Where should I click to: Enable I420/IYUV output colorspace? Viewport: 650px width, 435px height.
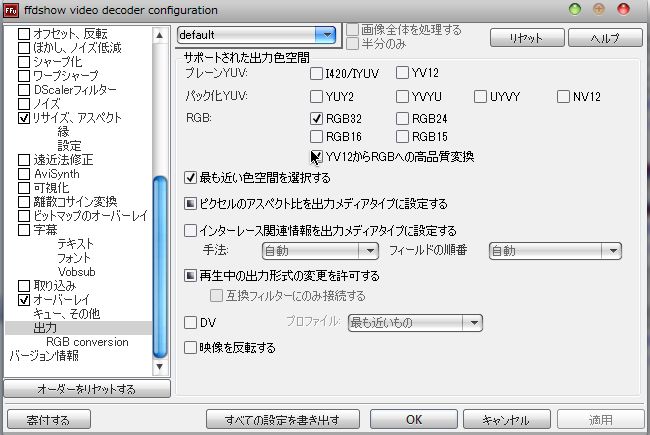[316, 73]
